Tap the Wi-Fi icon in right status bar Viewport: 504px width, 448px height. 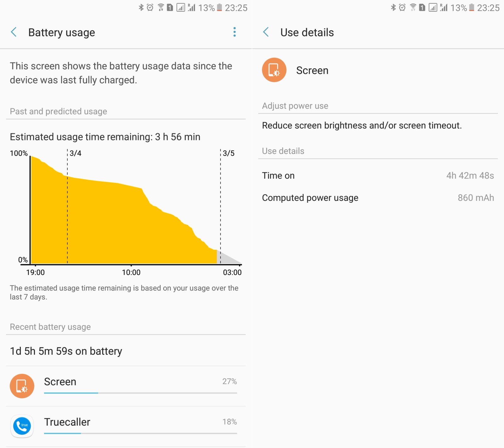tap(413, 7)
